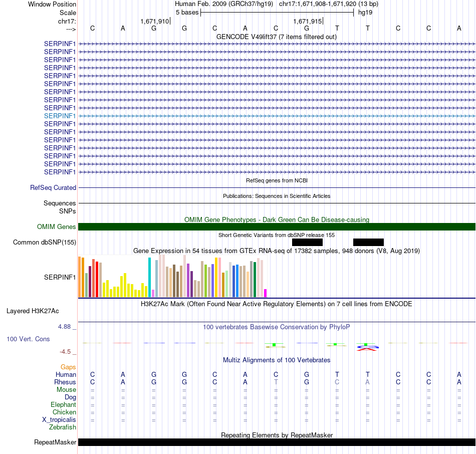This screenshot has width=476, height=454.
Task: Click the Window Position label
Action: click(52, 4)
